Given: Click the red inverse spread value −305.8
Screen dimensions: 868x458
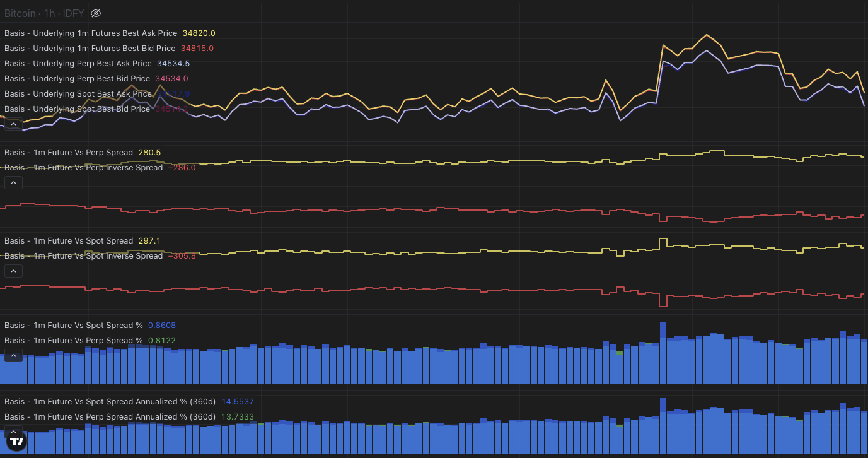Looking at the screenshot, I should click(182, 255).
